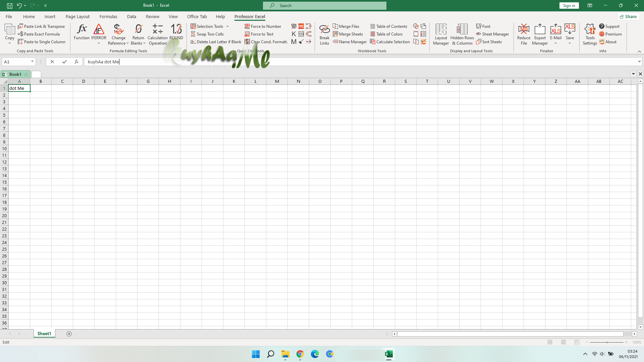Click Clear Cond. Formatt. tool
This screenshot has height=362, width=644.
tap(266, 42)
